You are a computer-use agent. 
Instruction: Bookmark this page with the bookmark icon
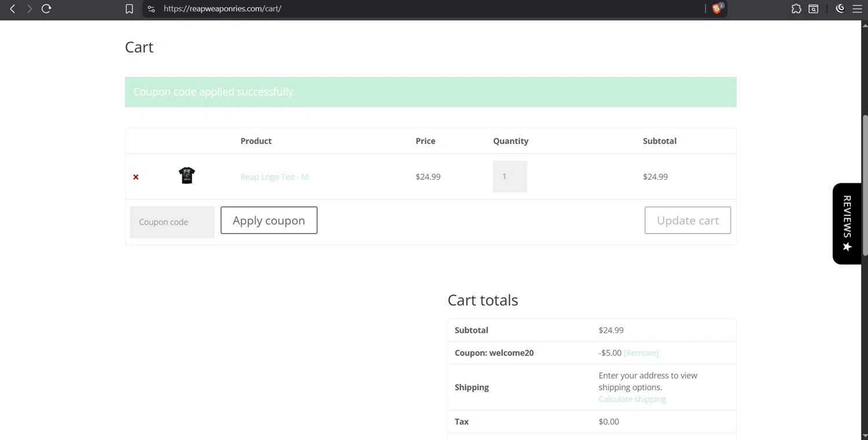tap(129, 9)
